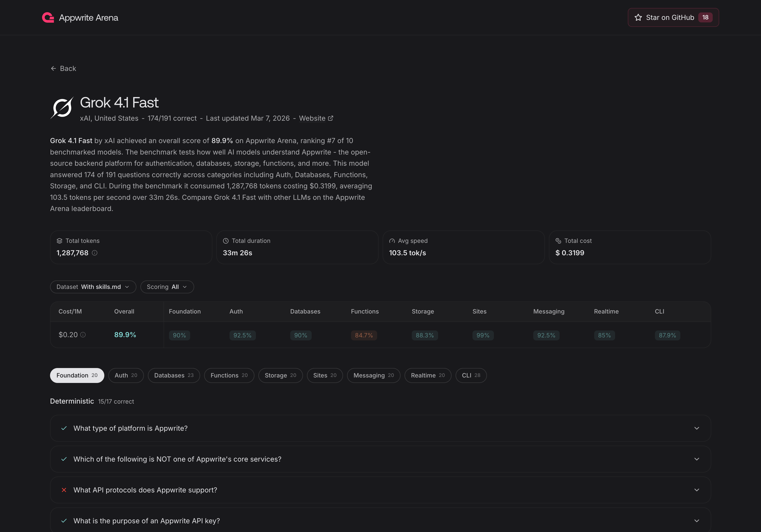Click the info icon next to 1,287,768 tokens
The image size is (761, 532).
click(95, 253)
